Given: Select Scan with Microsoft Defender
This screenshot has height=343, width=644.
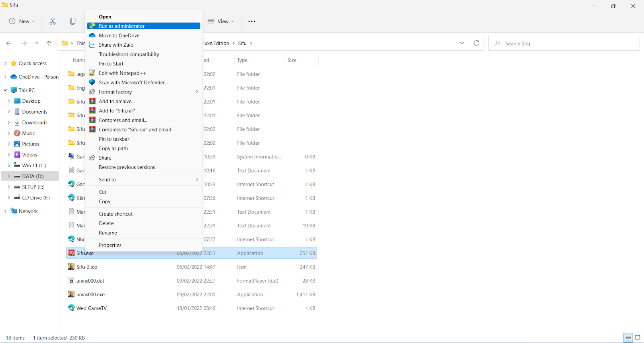Looking at the screenshot, I should click(x=144, y=82).
